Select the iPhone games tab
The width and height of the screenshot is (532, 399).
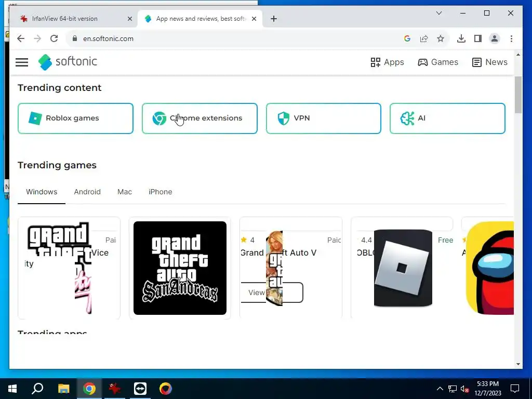pos(160,192)
